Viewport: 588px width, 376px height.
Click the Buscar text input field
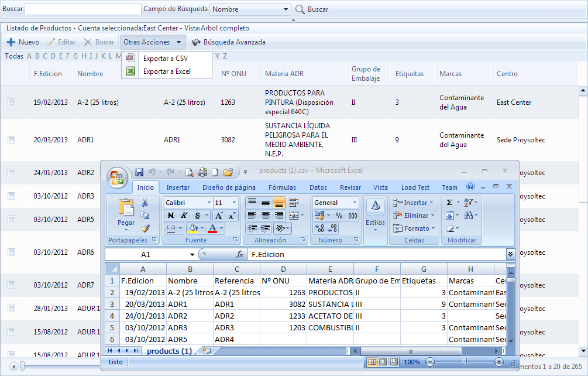83,9
